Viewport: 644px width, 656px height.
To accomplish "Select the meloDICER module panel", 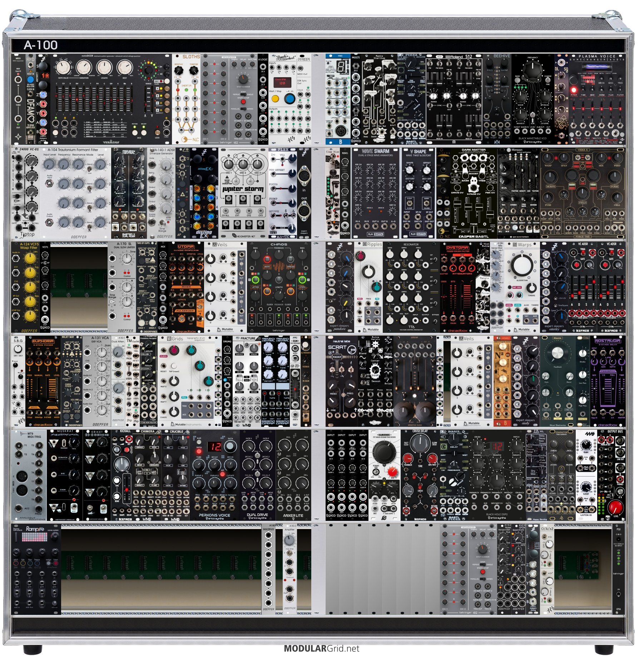I will [x=111, y=99].
